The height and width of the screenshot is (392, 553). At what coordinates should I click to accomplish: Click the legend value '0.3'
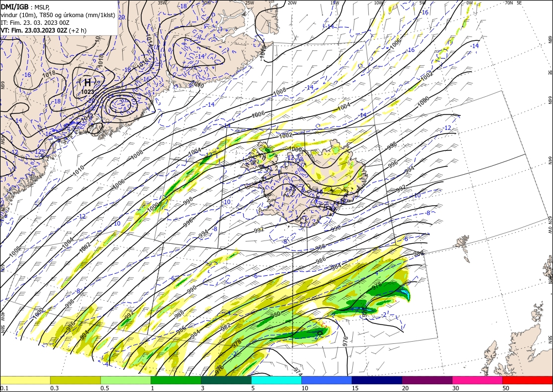(x=54, y=388)
